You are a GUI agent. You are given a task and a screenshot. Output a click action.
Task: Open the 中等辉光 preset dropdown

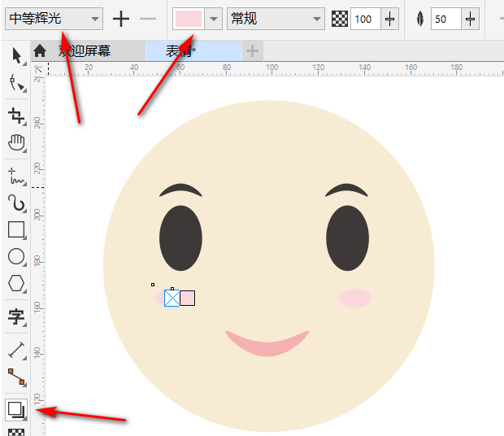[95, 19]
